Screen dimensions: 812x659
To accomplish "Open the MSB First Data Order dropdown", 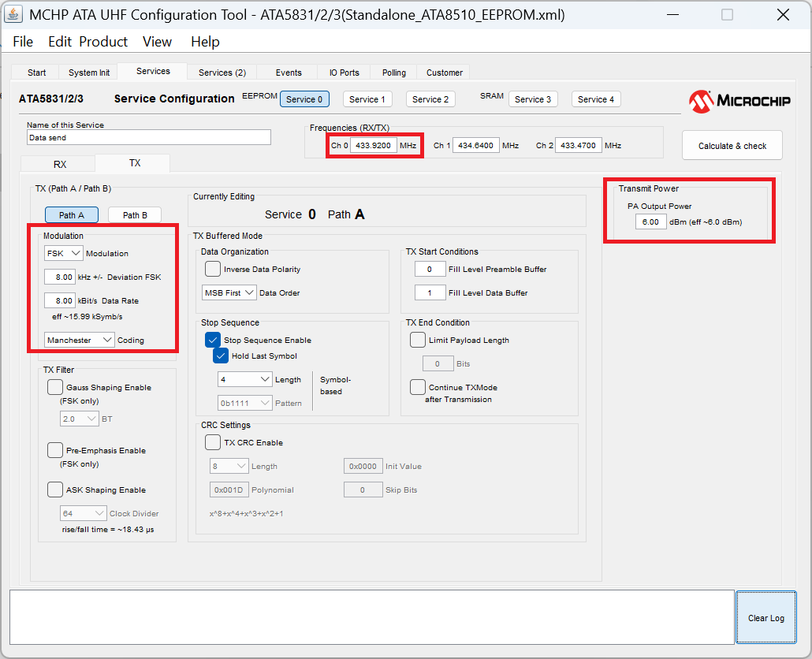I will point(229,292).
